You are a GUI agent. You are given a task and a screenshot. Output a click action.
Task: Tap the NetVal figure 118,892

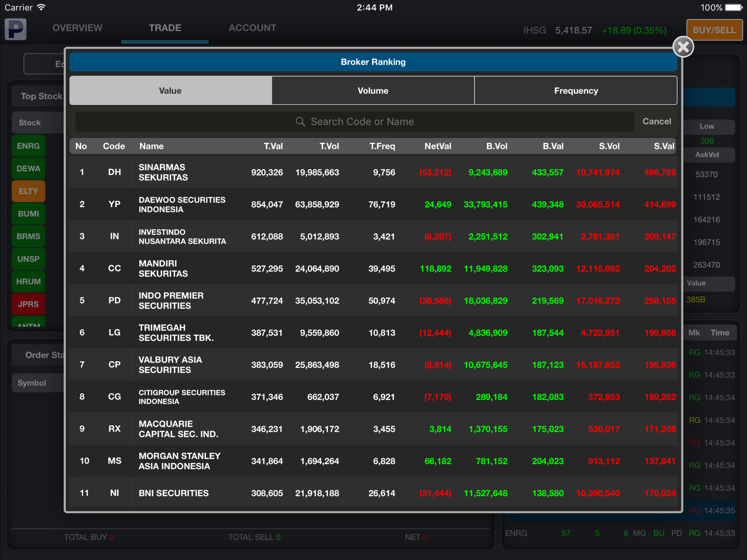tap(435, 269)
